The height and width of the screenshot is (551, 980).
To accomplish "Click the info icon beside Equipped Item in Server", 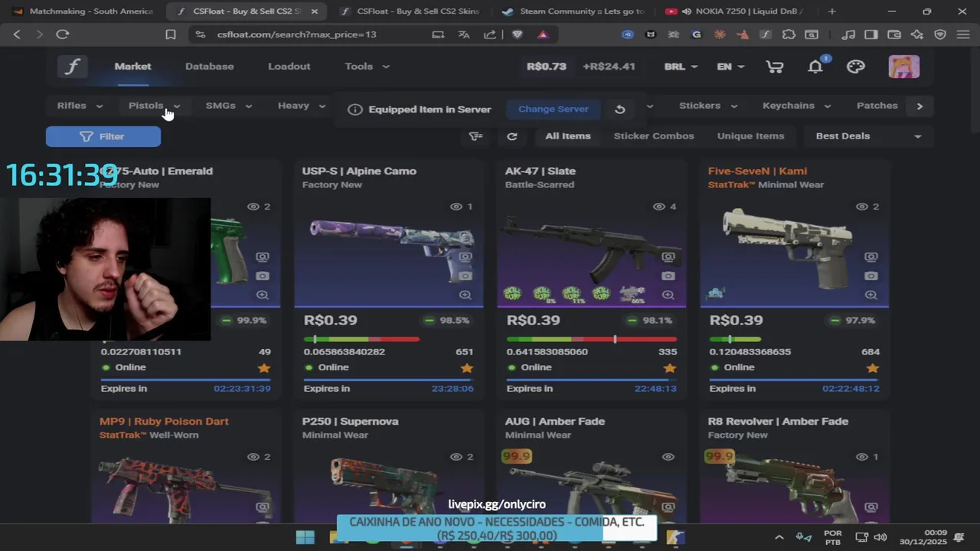I will [x=354, y=109].
